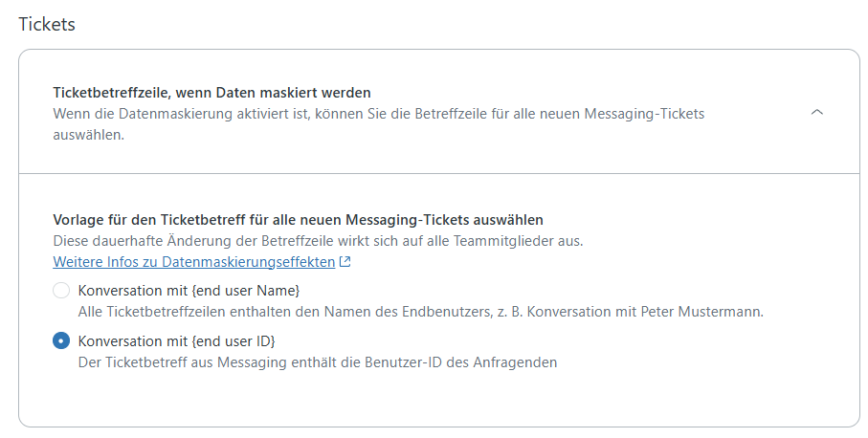
Task: Click the Tickets section heading
Action: 47,25
